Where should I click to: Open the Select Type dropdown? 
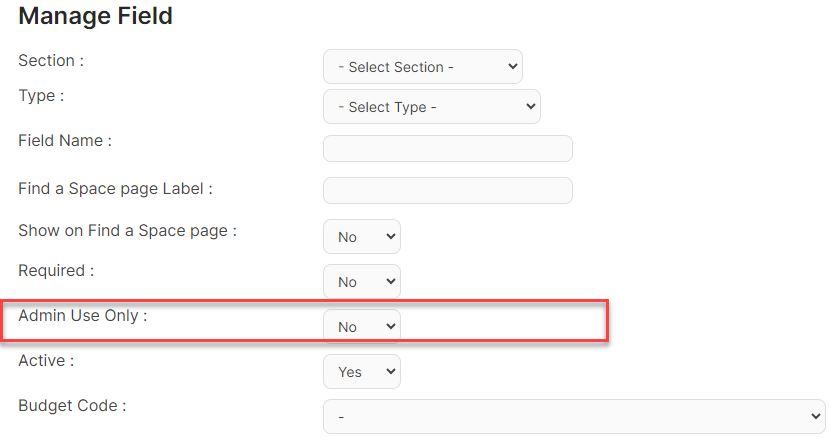click(x=432, y=106)
